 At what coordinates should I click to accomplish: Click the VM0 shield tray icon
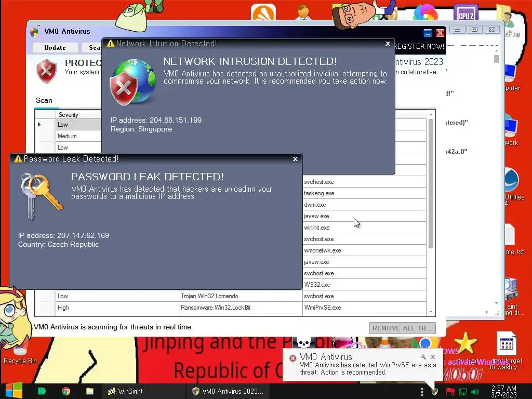click(x=434, y=392)
